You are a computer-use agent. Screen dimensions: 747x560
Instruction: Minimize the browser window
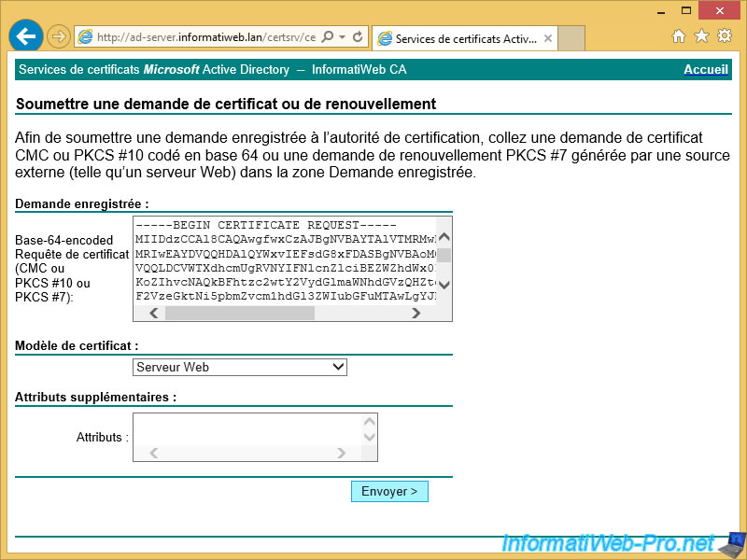[661, 11]
